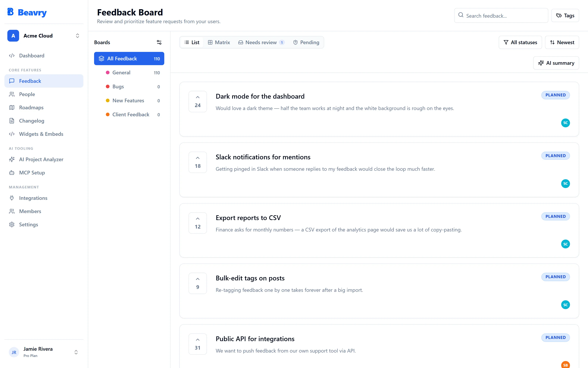The height and width of the screenshot is (368, 588).
Task: Open the Pending tab
Action: coord(306,42)
